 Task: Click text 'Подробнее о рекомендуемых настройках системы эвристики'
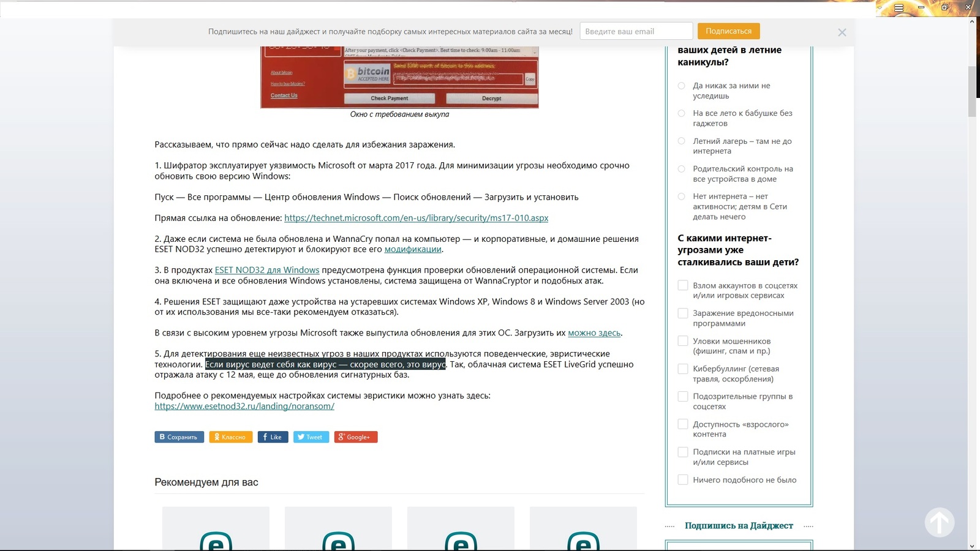click(322, 395)
